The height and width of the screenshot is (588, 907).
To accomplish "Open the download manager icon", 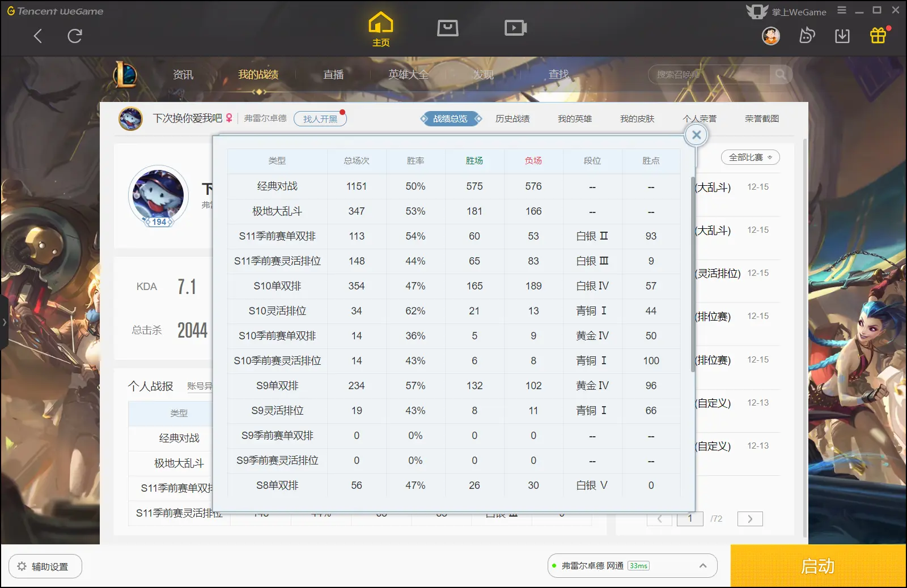I will point(842,36).
